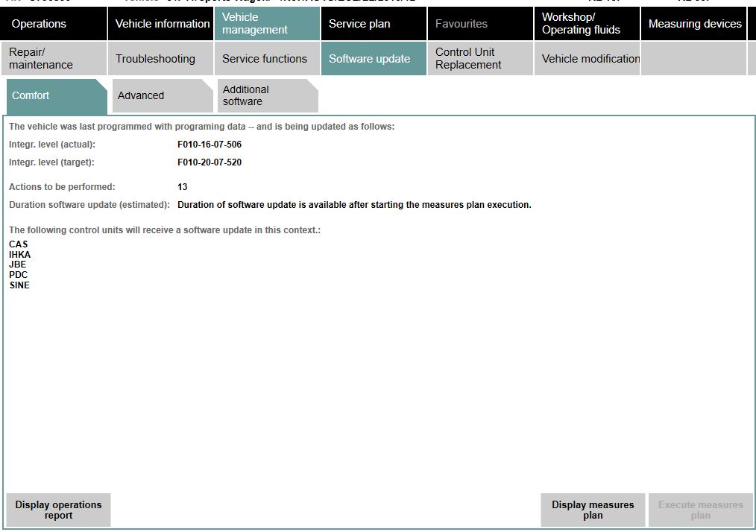
Task: Open Service functions submenu
Action: (267, 58)
